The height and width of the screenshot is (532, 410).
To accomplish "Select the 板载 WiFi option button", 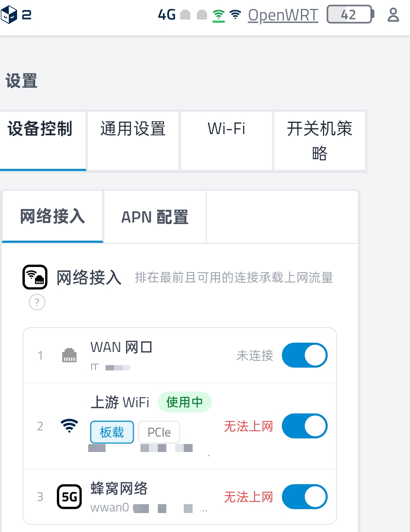I will click(112, 432).
